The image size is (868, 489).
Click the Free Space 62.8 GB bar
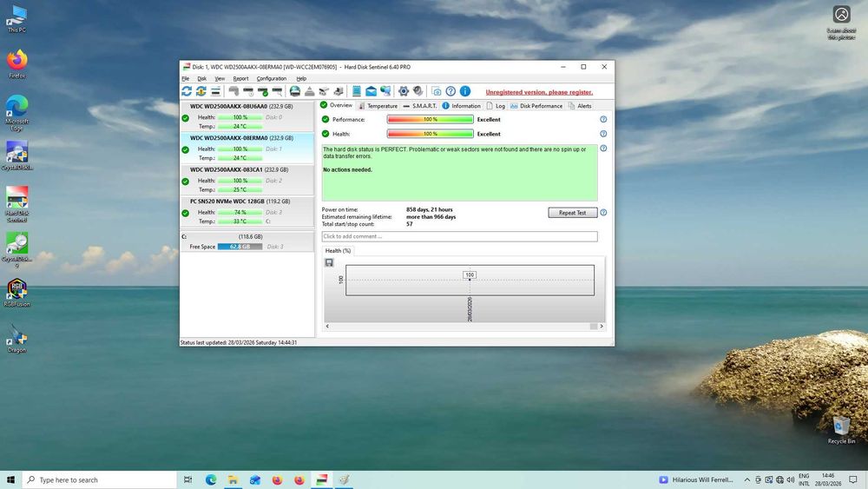pyautogui.click(x=240, y=247)
